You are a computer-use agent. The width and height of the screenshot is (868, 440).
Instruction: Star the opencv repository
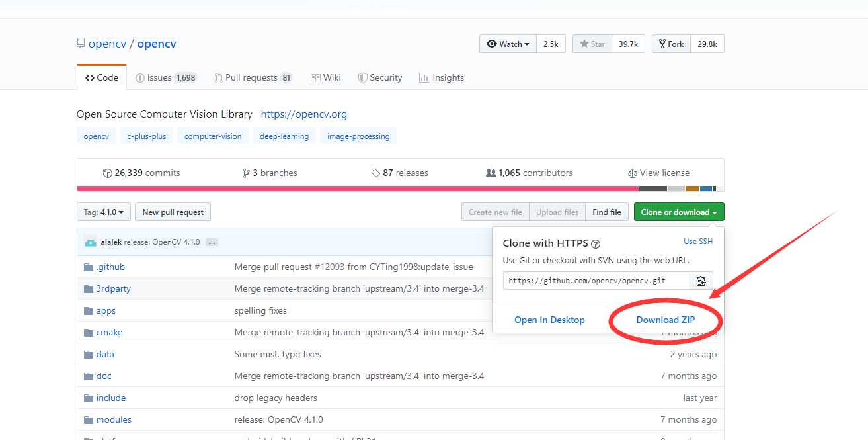click(x=592, y=44)
